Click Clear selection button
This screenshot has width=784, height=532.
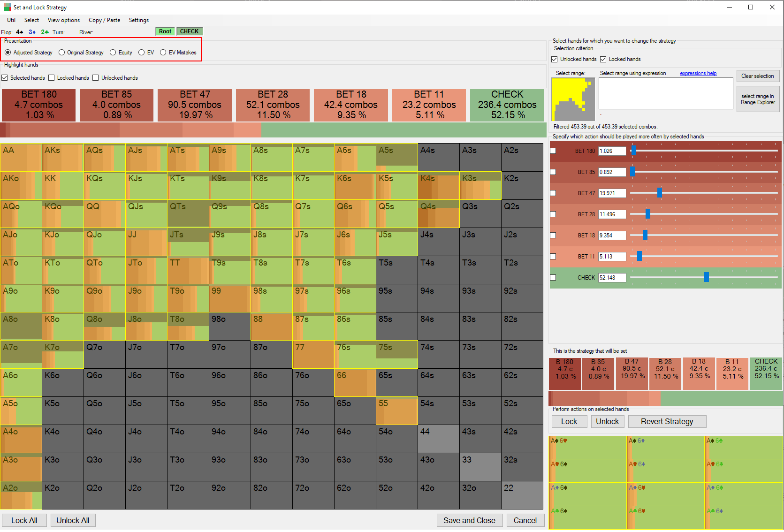pyautogui.click(x=758, y=76)
